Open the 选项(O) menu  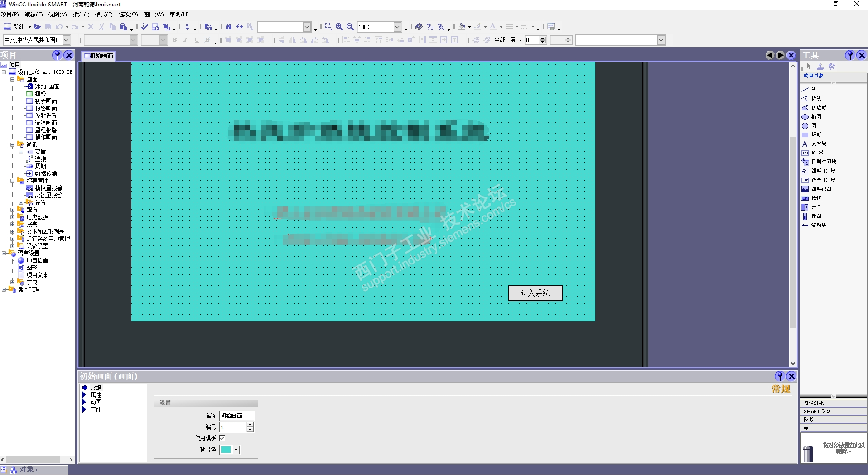pyautogui.click(x=128, y=14)
